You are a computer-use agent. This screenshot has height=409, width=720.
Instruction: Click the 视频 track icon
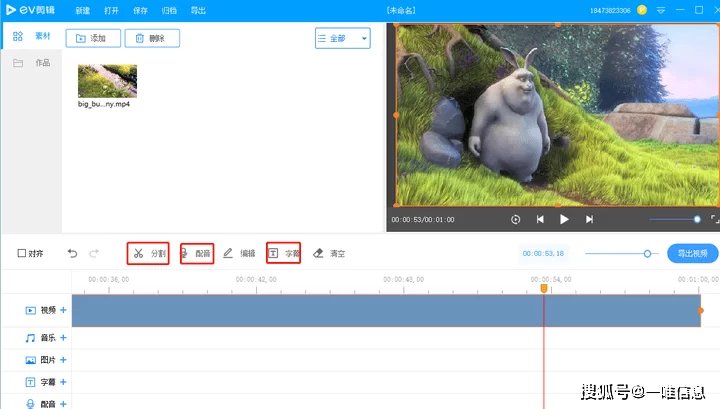pos(30,311)
